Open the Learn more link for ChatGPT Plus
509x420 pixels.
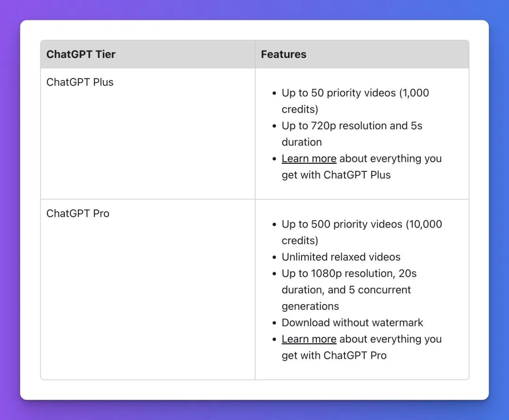click(x=309, y=159)
